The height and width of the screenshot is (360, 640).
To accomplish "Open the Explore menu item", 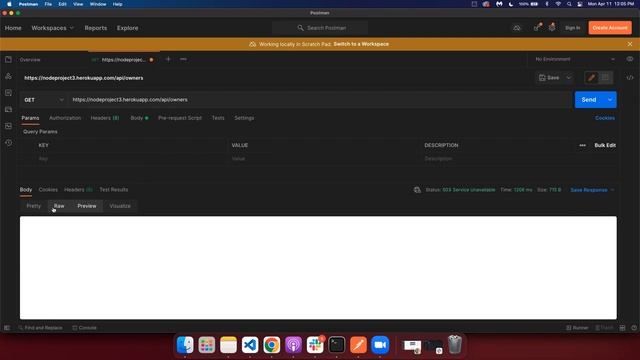I will (x=127, y=28).
